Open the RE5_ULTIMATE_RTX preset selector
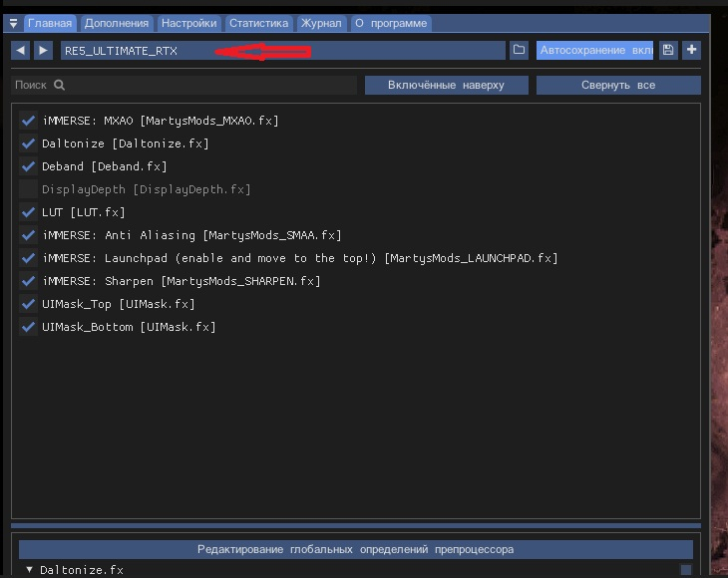Screen dimensions: 728x578 [x=283, y=50]
